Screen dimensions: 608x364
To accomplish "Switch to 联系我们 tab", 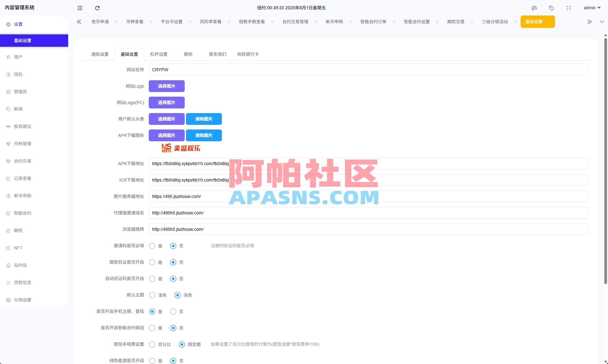I will tap(218, 54).
